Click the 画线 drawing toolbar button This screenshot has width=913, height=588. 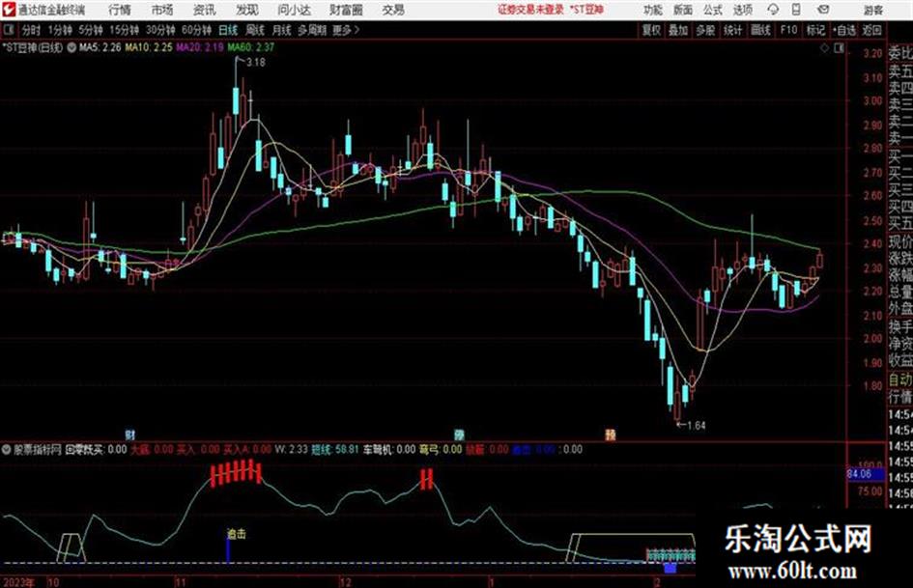point(760,30)
